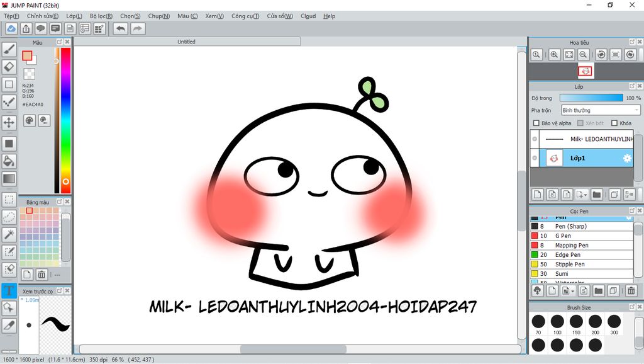Open the Pha trộn blend mode dropdown
The width and height of the screenshot is (644, 364).
pyautogui.click(x=601, y=110)
